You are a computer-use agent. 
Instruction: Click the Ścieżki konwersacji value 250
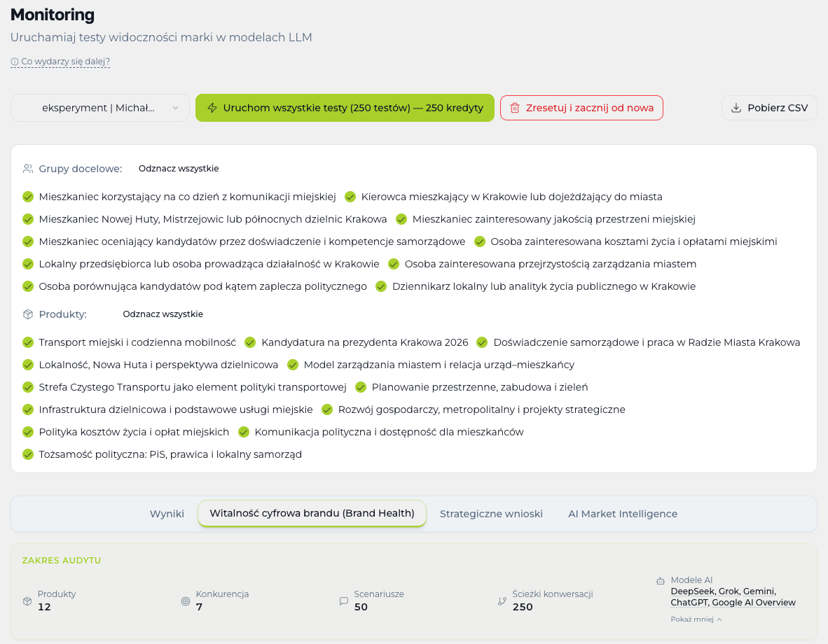[523, 607]
